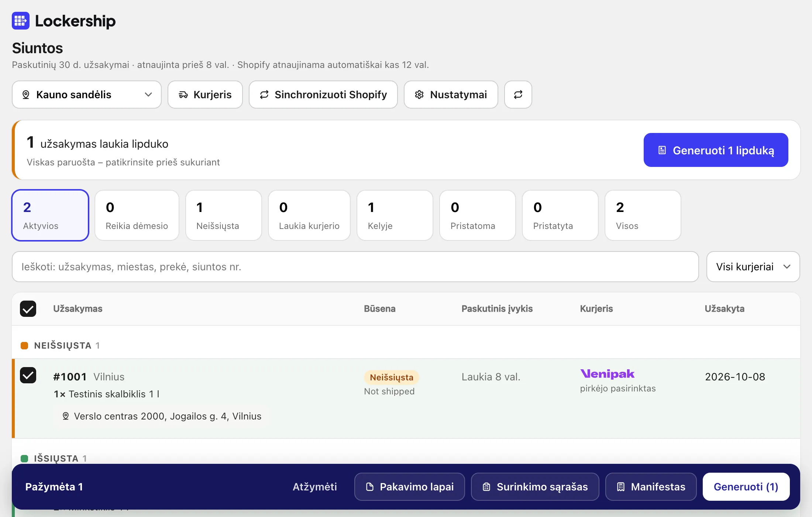Click the Lockership logo icon
The width and height of the screenshot is (812, 517).
pyautogui.click(x=21, y=21)
